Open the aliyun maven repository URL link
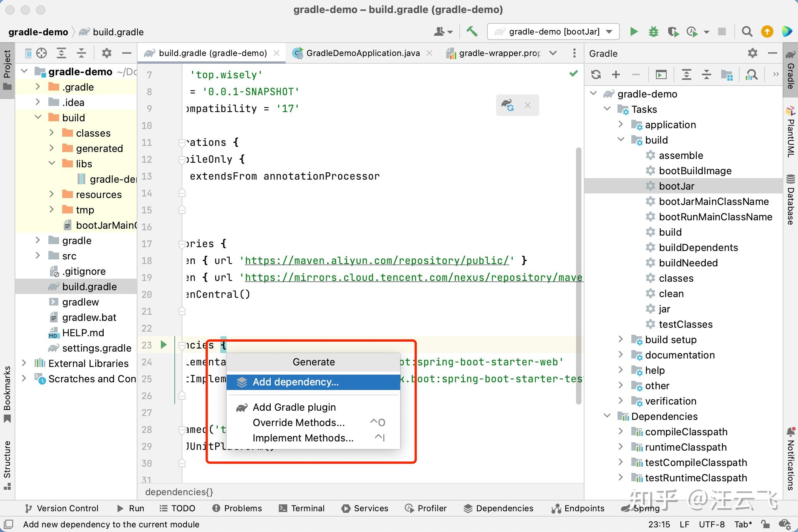This screenshot has width=798, height=532. click(x=377, y=261)
